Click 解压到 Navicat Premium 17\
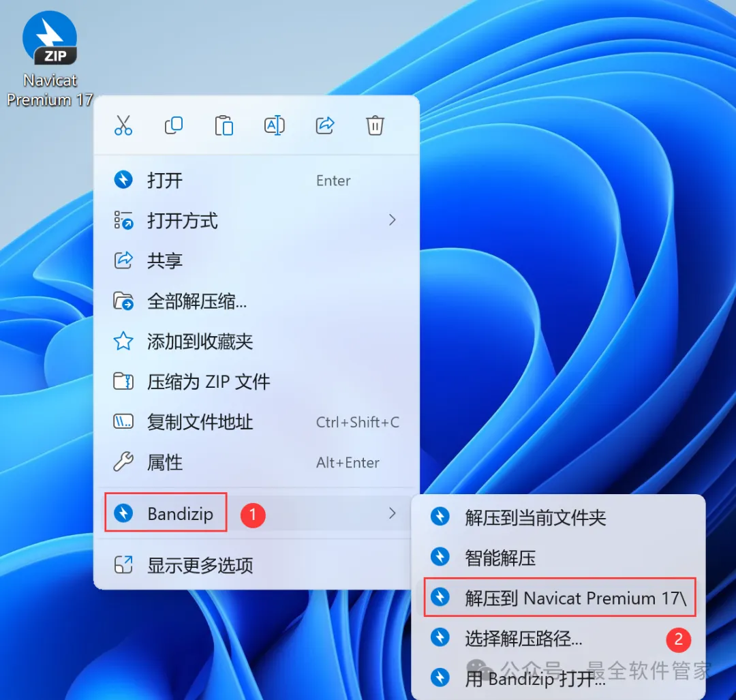This screenshot has width=736, height=700. point(558,598)
